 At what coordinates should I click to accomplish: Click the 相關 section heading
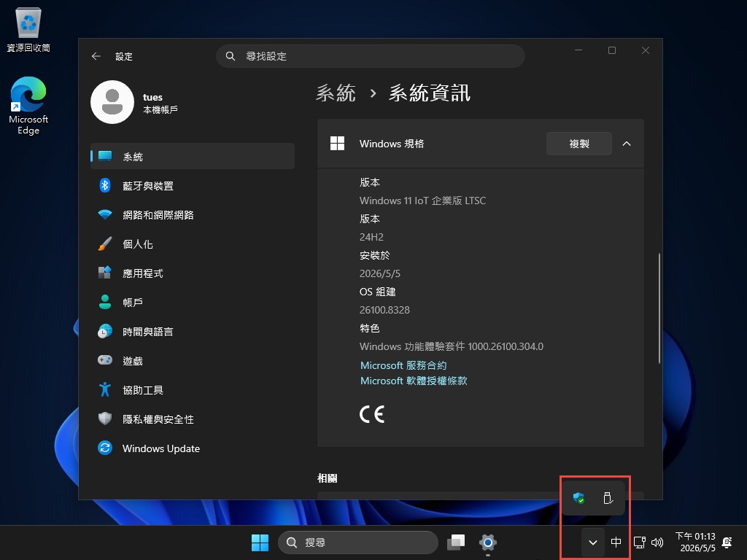click(x=328, y=478)
